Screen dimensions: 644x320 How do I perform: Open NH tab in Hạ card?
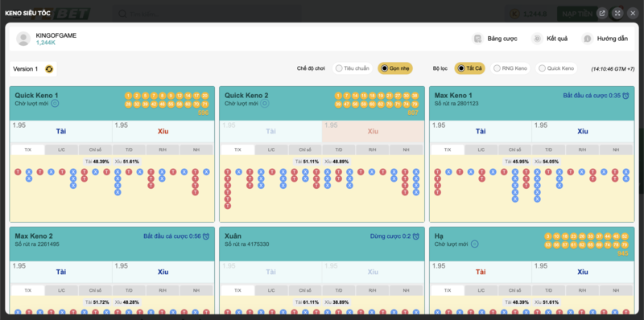click(616, 291)
